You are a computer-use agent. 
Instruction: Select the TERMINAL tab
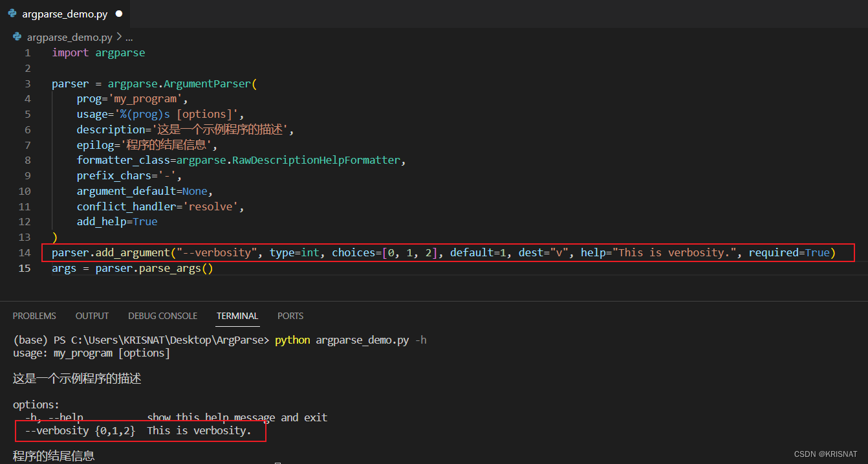click(x=237, y=316)
